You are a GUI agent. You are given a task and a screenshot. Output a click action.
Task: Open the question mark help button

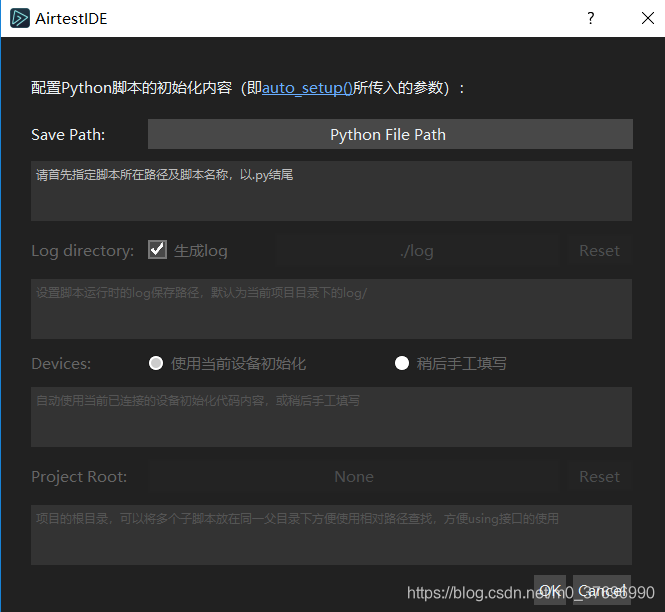pyautogui.click(x=590, y=18)
